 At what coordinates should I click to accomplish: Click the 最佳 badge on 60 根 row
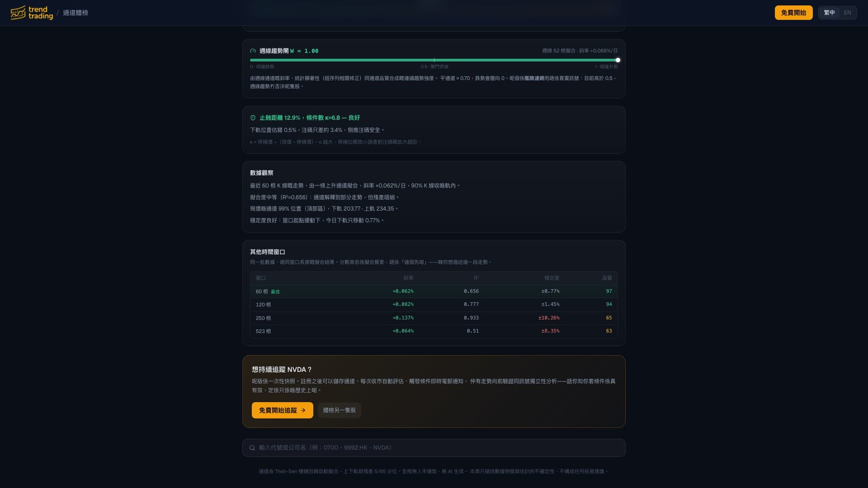pos(275,292)
